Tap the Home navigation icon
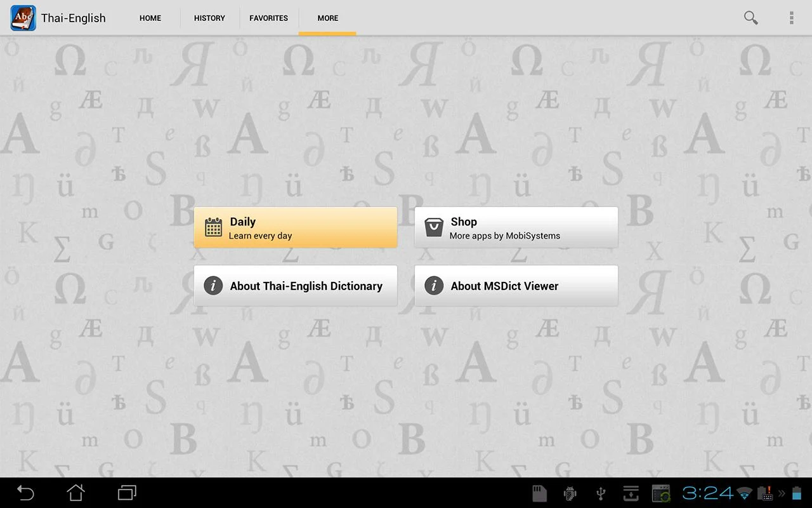This screenshot has width=812, height=508. [x=75, y=493]
